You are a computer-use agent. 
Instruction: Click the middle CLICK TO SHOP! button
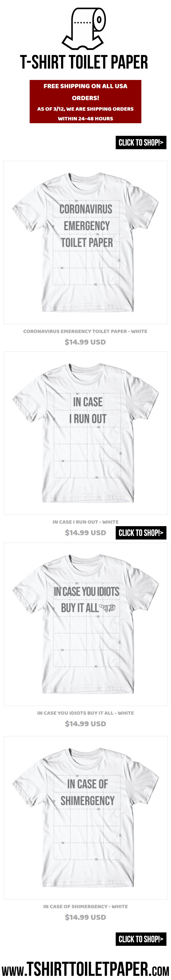pyautogui.click(x=141, y=533)
